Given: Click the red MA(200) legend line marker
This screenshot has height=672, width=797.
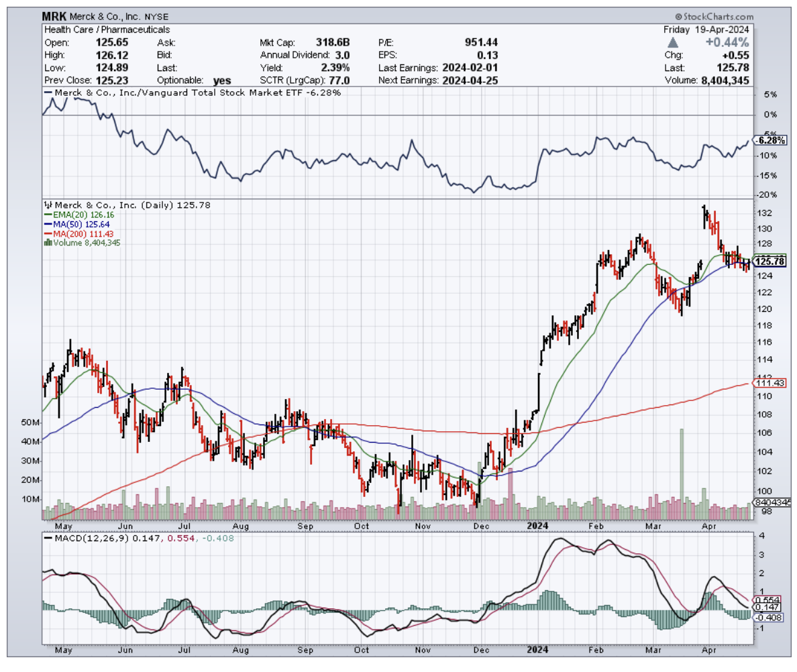Looking at the screenshot, I should (x=47, y=233).
